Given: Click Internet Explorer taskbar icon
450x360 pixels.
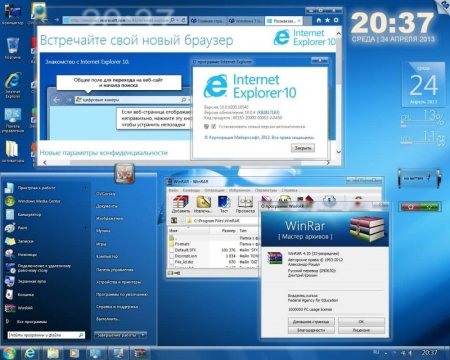Looking at the screenshot, I should point(30,353).
